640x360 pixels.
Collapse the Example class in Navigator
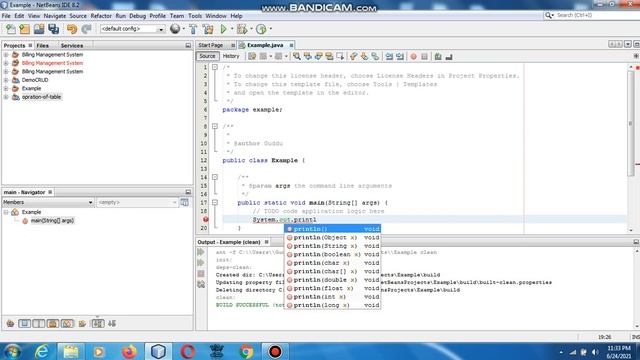pyautogui.click(x=6, y=212)
